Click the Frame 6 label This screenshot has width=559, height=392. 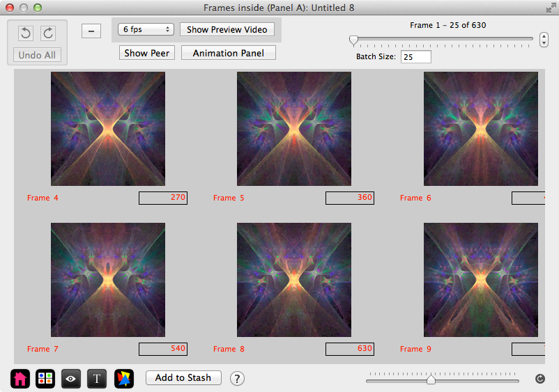(x=415, y=198)
